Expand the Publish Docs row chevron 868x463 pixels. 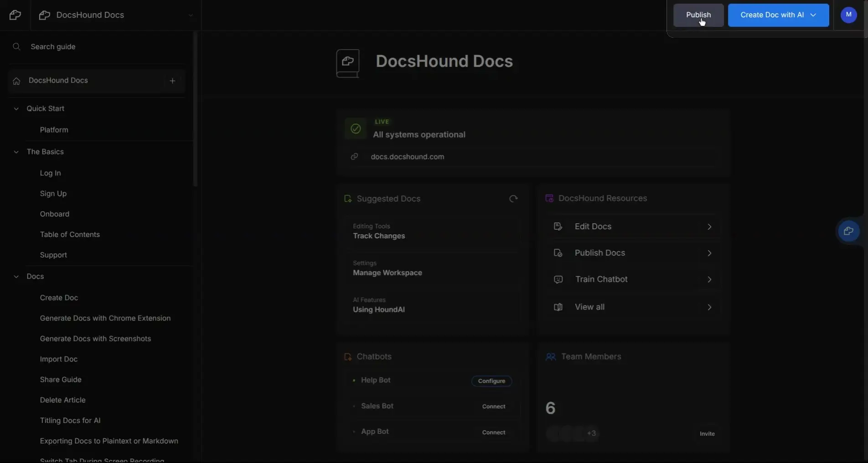click(709, 253)
